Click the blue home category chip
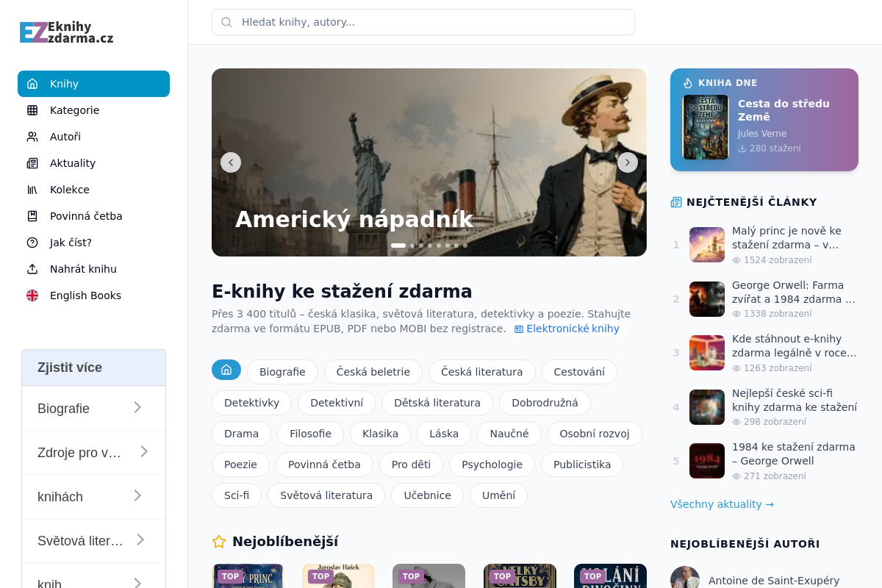Viewport: 882px width, 588px height. click(x=226, y=370)
